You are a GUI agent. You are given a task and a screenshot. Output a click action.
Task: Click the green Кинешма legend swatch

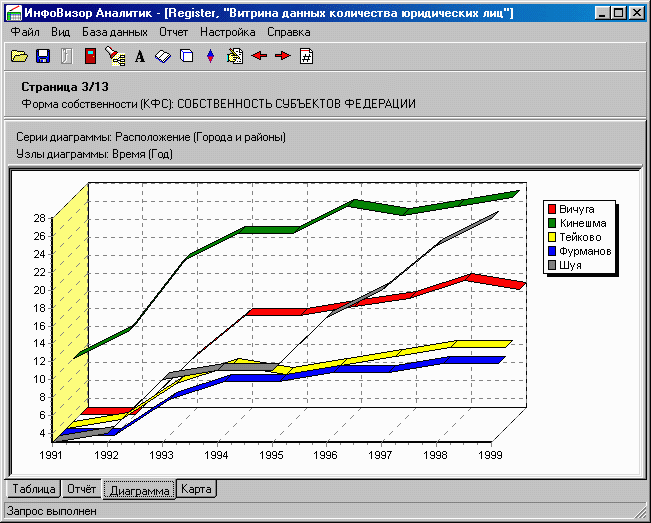pos(552,223)
